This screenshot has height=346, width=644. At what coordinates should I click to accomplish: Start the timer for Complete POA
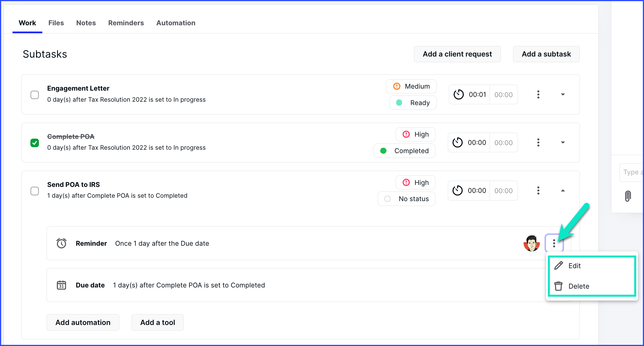point(457,143)
